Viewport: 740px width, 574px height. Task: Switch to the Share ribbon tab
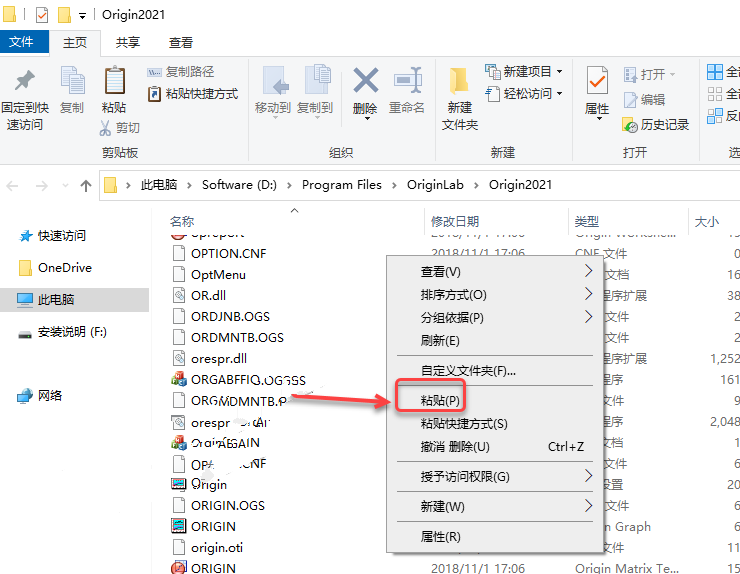[128, 42]
